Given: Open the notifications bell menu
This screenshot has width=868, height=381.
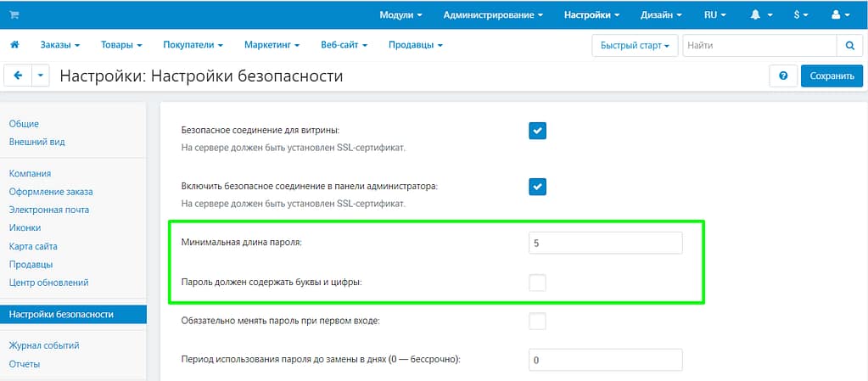Looking at the screenshot, I should click(760, 15).
